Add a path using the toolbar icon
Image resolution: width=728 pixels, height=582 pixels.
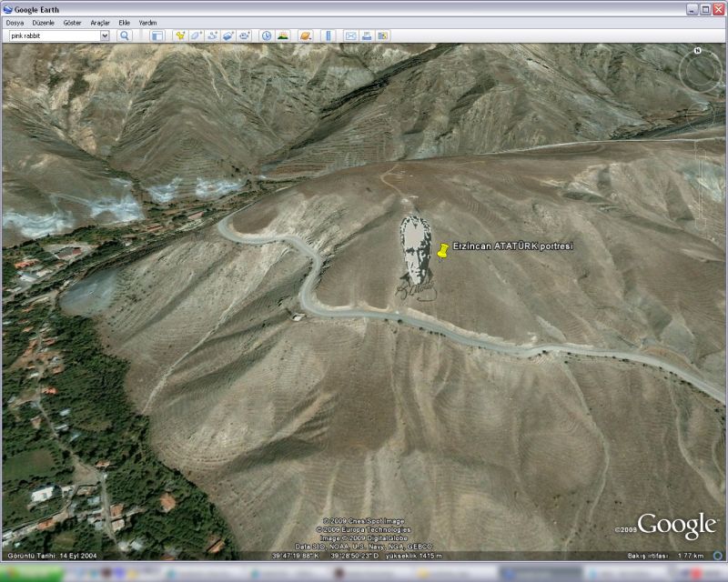212,35
